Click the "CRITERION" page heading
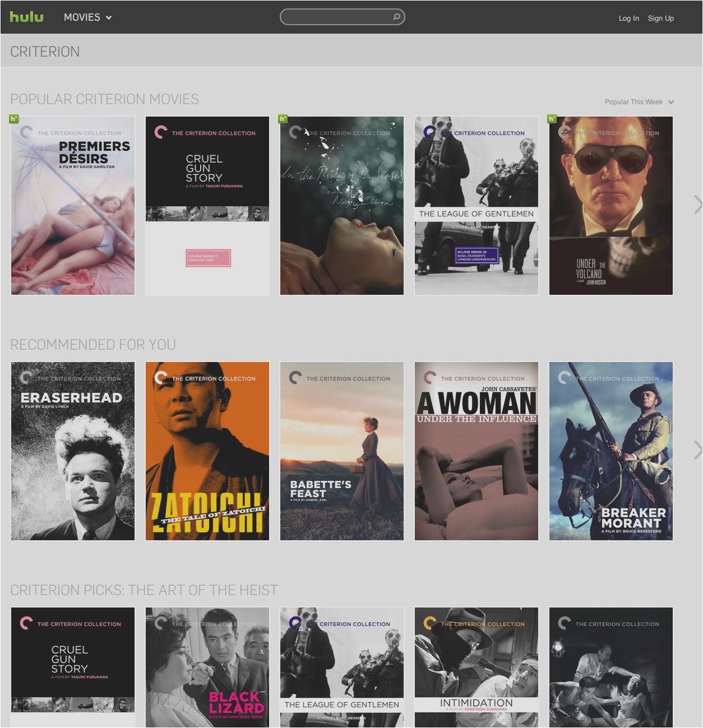Image resolution: width=703 pixels, height=728 pixels. pos(45,52)
